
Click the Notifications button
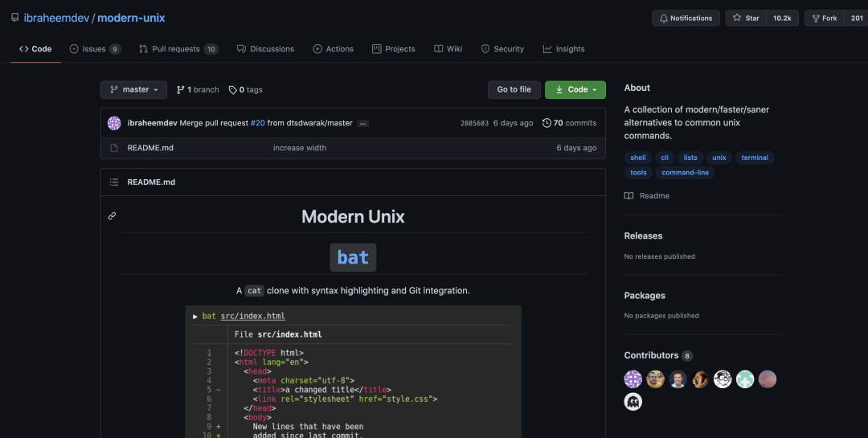686,18
